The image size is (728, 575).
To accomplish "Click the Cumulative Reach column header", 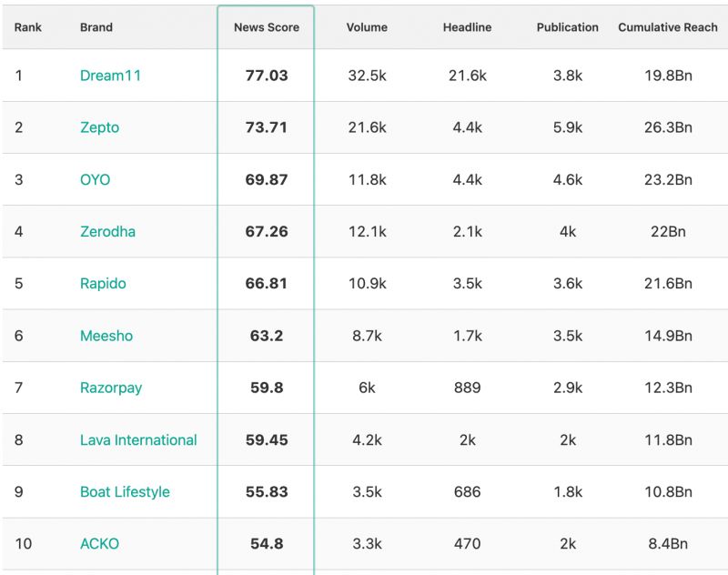I will (668, 27).
